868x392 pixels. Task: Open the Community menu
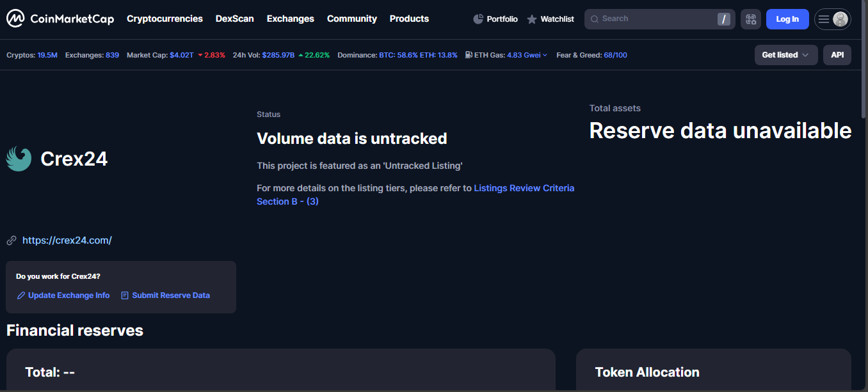tap(351, 19)
